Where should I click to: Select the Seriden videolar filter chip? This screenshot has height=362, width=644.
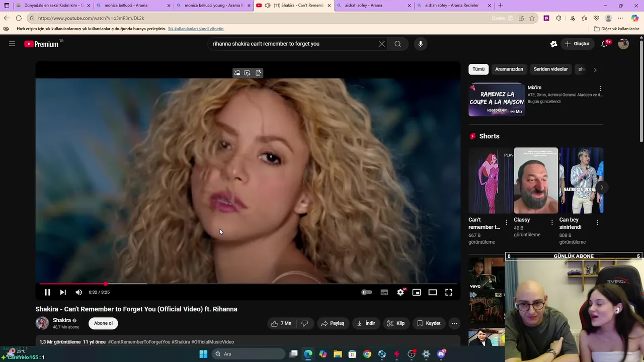tap(551, 69)
